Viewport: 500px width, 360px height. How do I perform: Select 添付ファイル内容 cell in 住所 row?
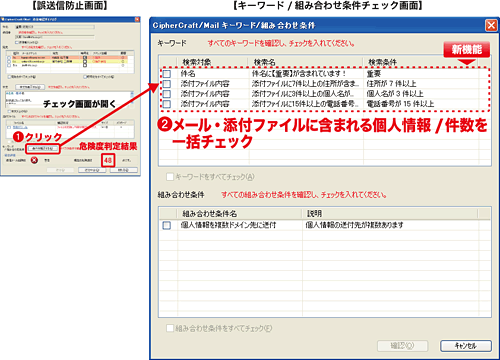[205, 84]
